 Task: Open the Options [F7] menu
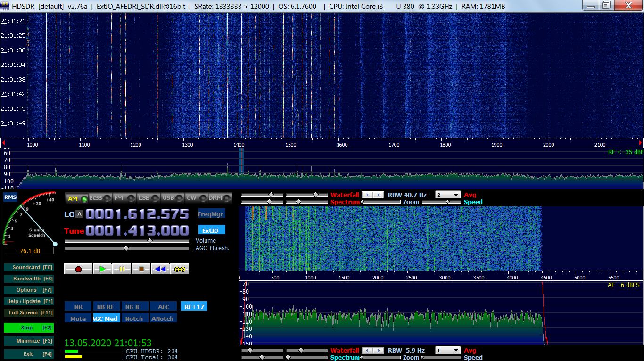pyautogui.click(x=28, y=290)
